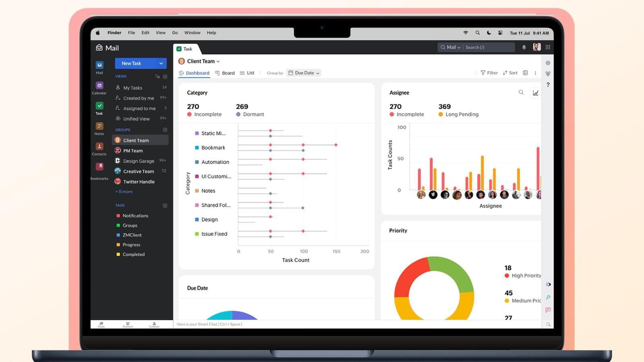Viewport: 644px width, 362px height.
Task: Open the Bookmarks sidebar icon
Action: click(99, 167)
